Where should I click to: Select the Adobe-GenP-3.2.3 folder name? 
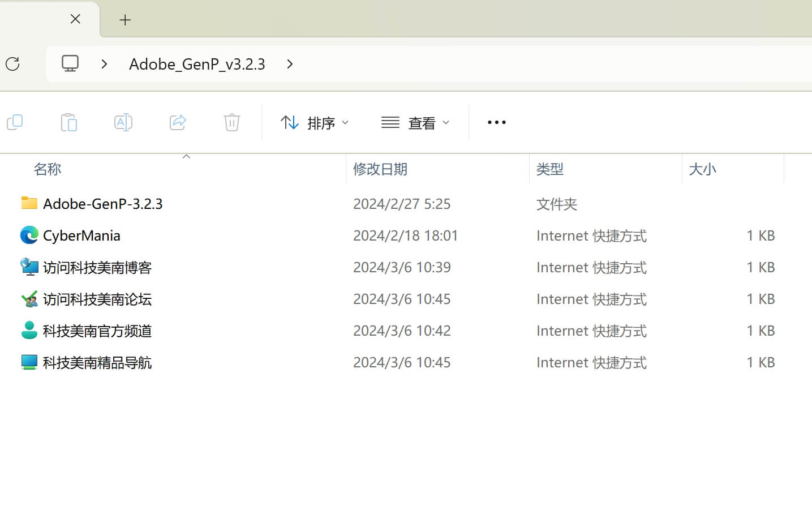coord(103,204)
